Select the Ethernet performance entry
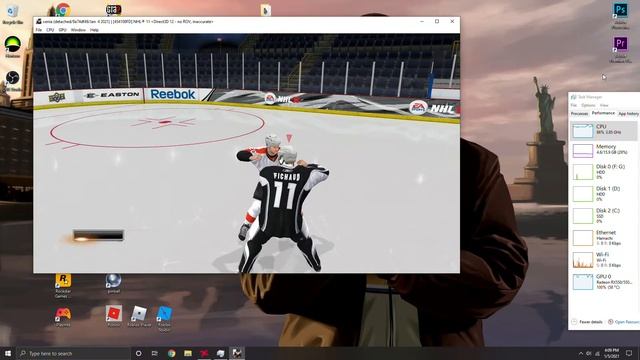The height and width of the screenshot is (360, 640). pyautogui.click(x=604, y=238)
